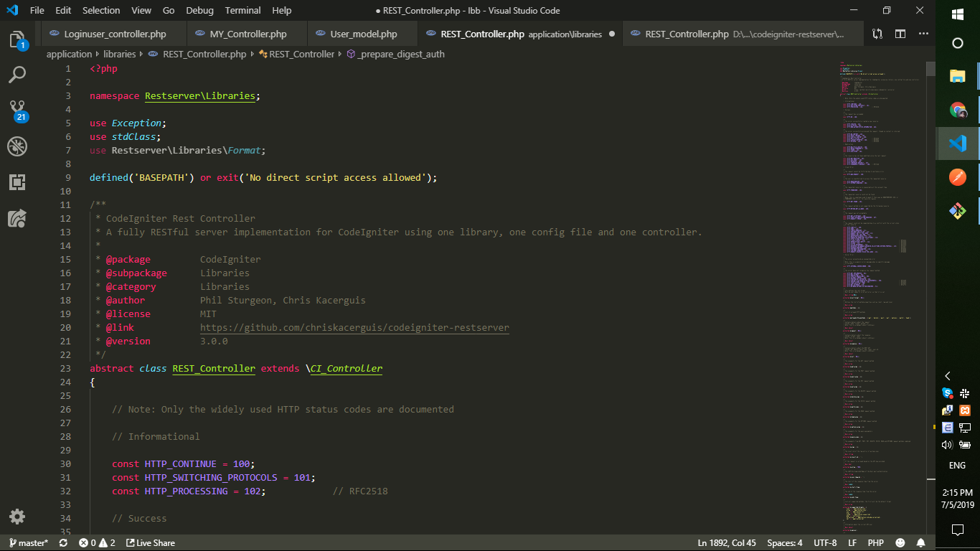Viewport: 980px width, 551px height.
Task: Launch Visual Studio Code from the taskbar
Action: point(957,142)
